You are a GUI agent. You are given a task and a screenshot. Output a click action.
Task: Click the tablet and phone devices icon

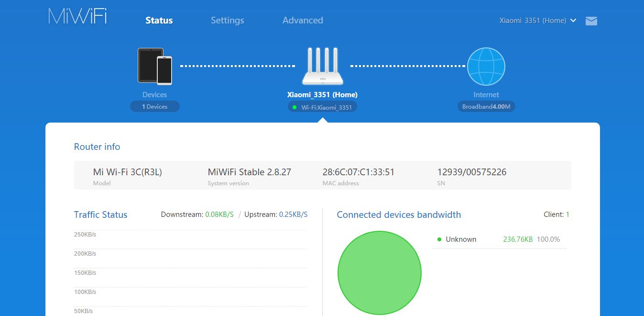[x=155, y=66]
